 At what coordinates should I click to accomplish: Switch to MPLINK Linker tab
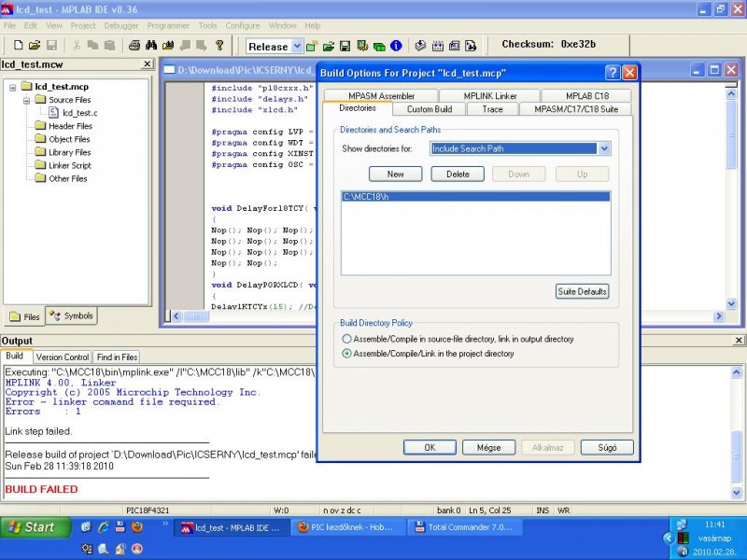489,96
